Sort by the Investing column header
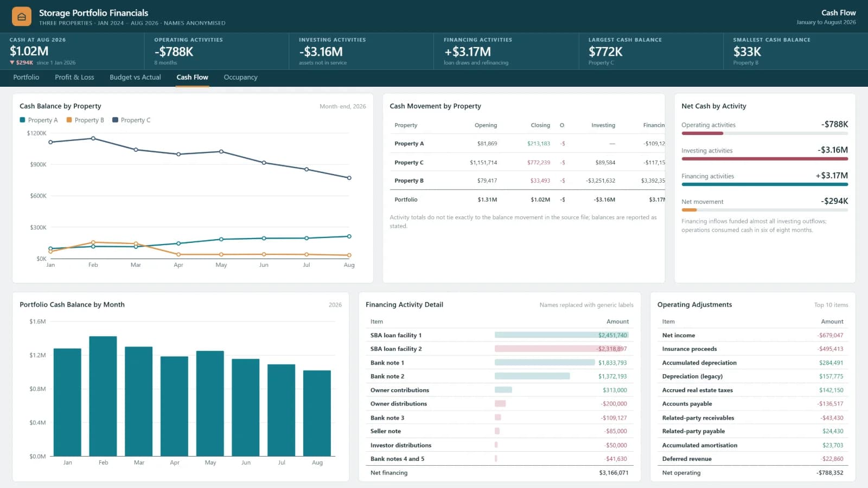The image size is (868, 488). click(603, 125)
